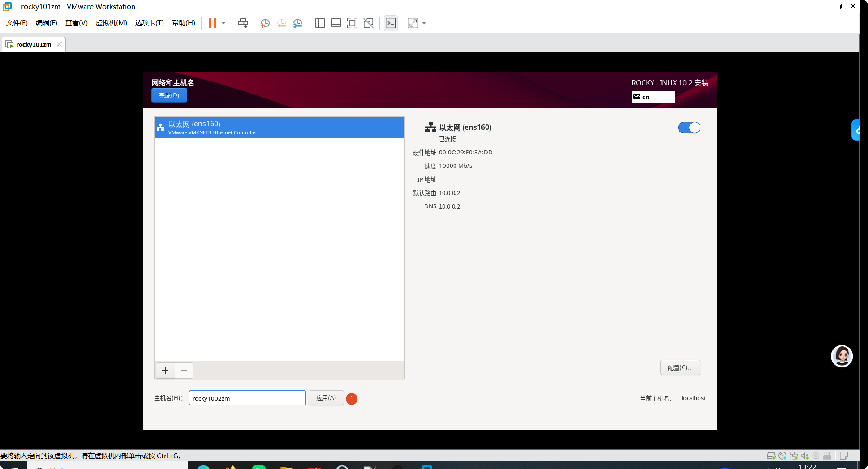Toggle the ens160 Ethernet connection switch
868x469 pixels.
point(689,128)
